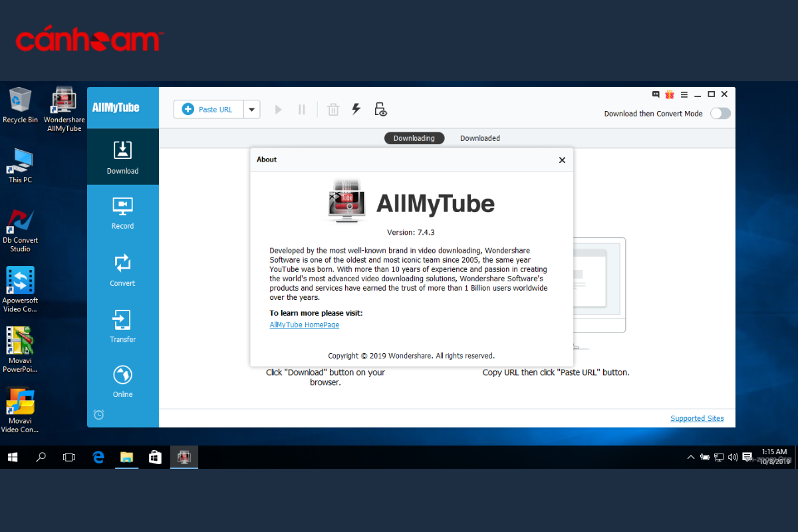Open the Convert section in sidebar

pyautogui.click(x=122, y=269)
